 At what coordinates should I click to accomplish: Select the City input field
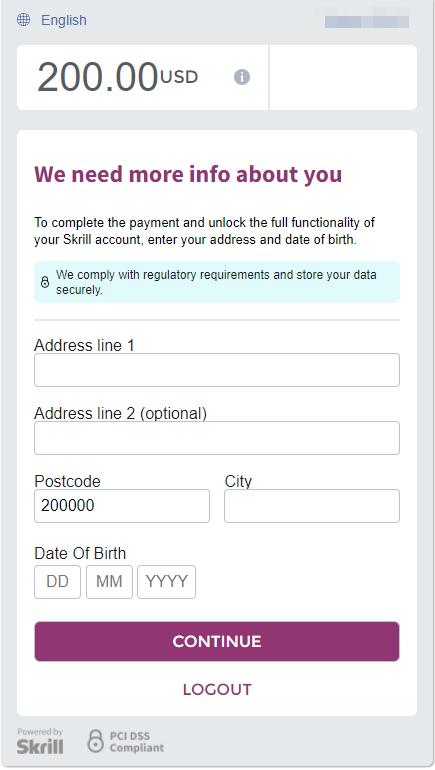coord(312,506)
